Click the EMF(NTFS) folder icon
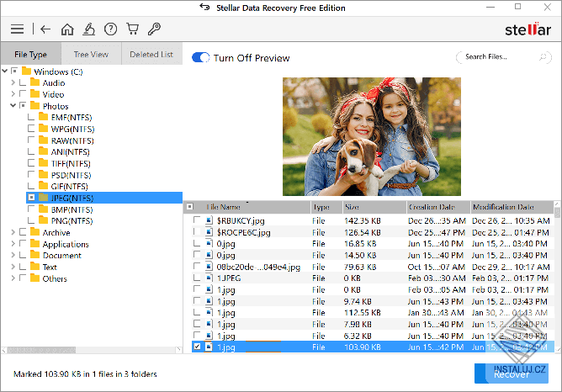 point(44,117)
